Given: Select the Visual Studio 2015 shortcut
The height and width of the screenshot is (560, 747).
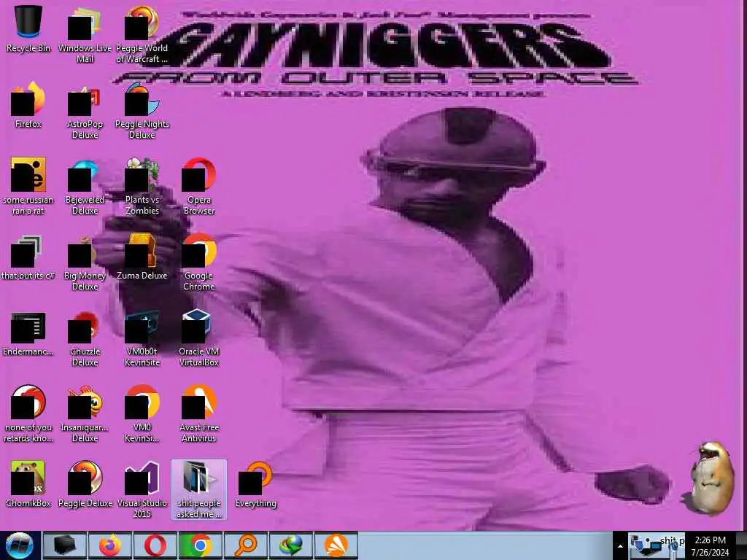Looking at the screenshot, I should tap(142, 489).
